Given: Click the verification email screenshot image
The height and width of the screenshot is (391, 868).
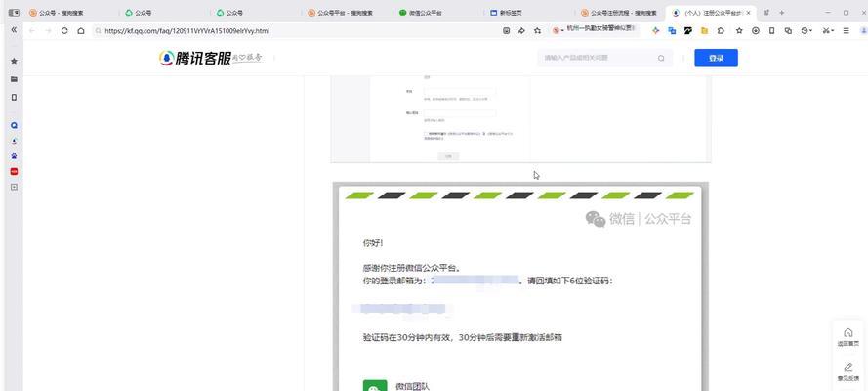Looking at the screenshot, I should (x=520, y=286).
